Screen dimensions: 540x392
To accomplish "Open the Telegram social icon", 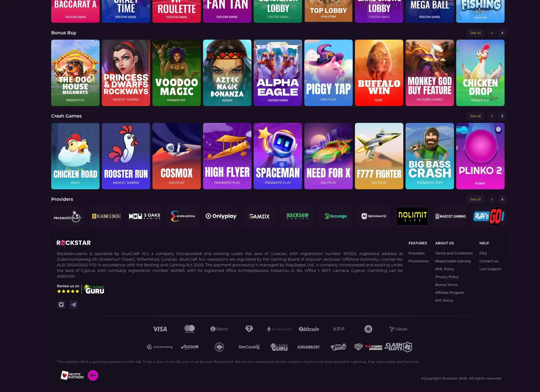I will pyautogui.click(x=74, y=305).
